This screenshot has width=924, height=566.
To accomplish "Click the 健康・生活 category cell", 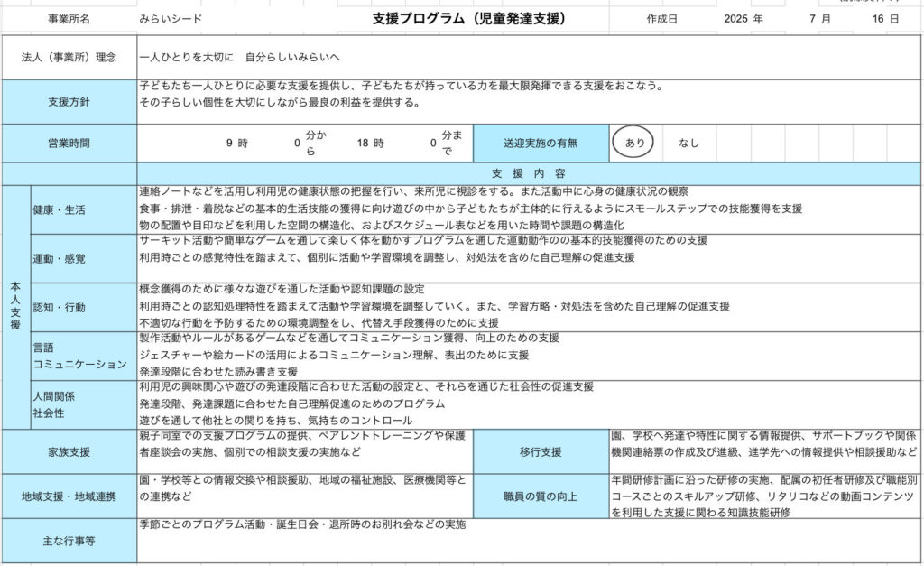I will pos(84,210).
